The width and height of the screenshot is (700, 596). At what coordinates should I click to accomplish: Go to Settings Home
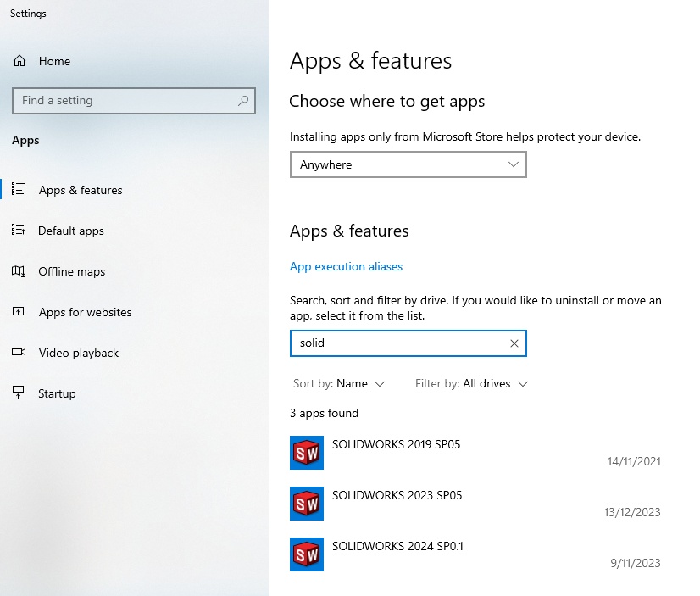pos(54,61)
